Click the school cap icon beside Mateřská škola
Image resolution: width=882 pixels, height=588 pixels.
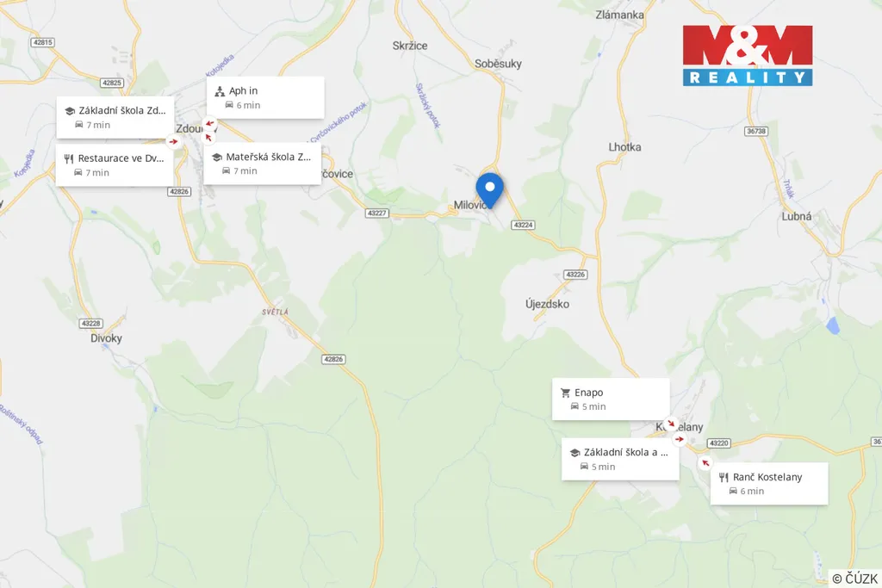tap(217, 158)
